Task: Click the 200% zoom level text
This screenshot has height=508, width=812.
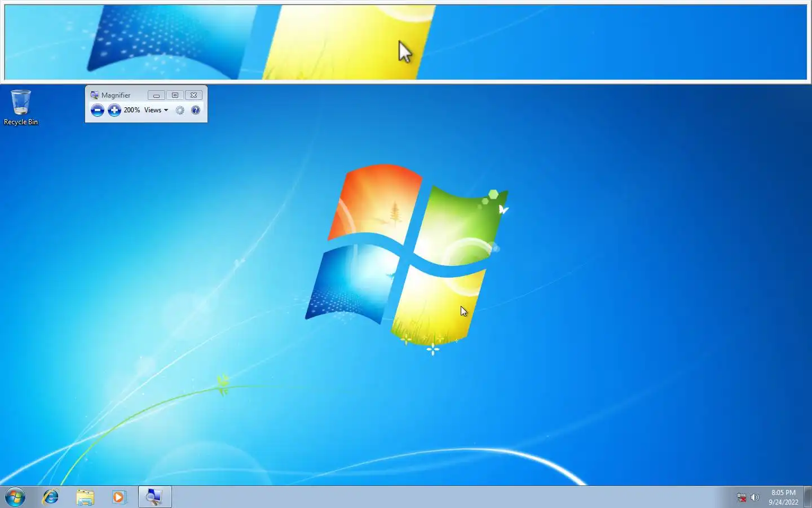Action: 131,110
